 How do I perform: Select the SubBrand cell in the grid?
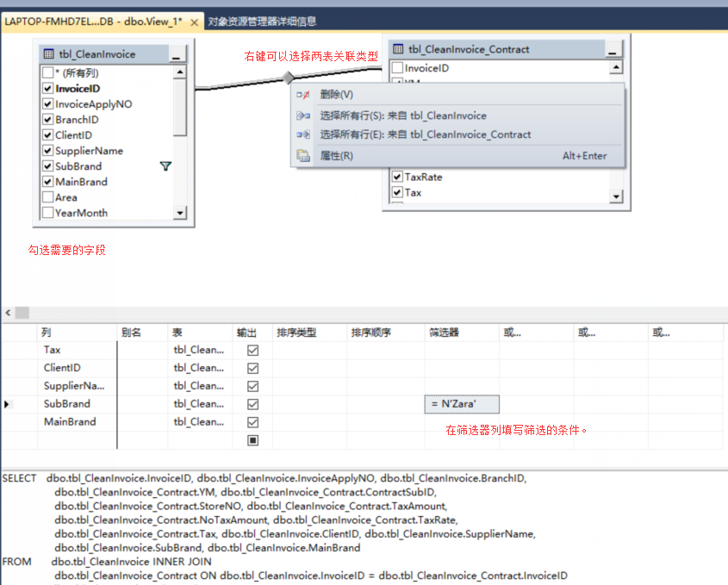(77, 404)
